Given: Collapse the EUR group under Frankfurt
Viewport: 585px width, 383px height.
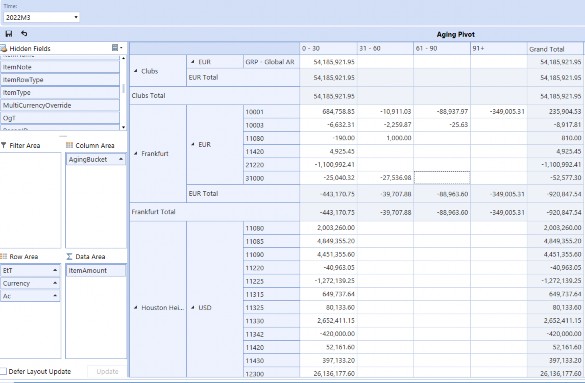Looking at the screenshot, I should 193,144.
